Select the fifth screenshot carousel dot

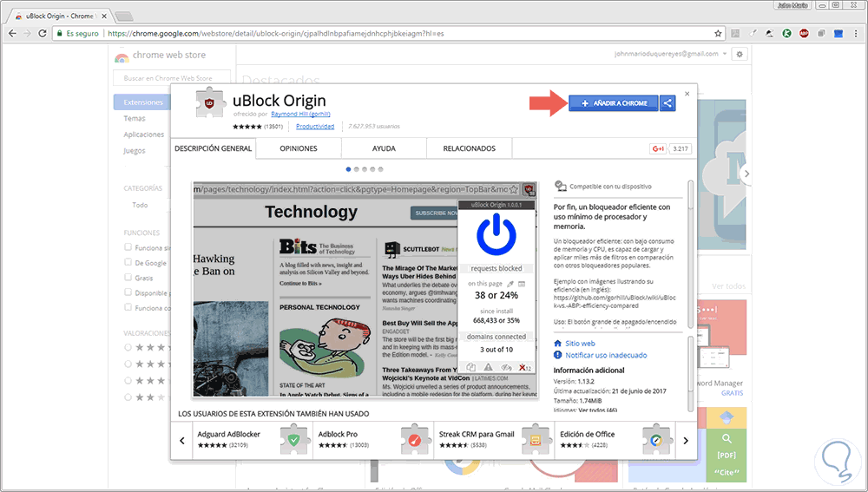point(380,169)
